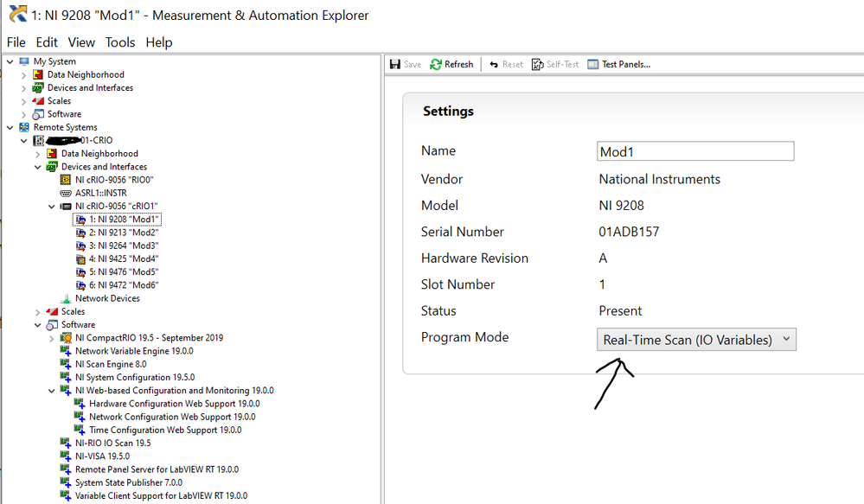Select 6: NI 9472 "Mod6" tree item
The image size is (864, 504).
coord(124,285)
